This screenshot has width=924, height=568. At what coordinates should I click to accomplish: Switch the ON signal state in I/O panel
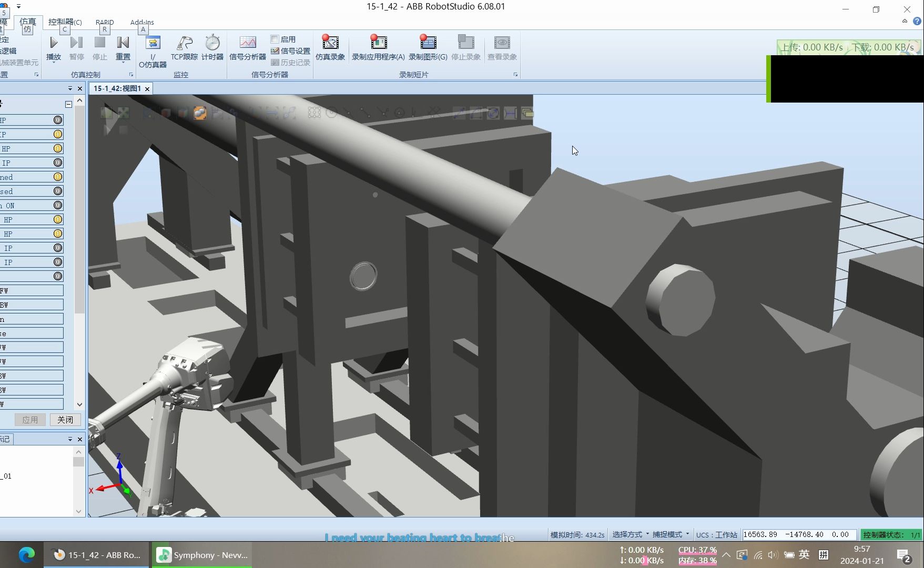[58, 205]
